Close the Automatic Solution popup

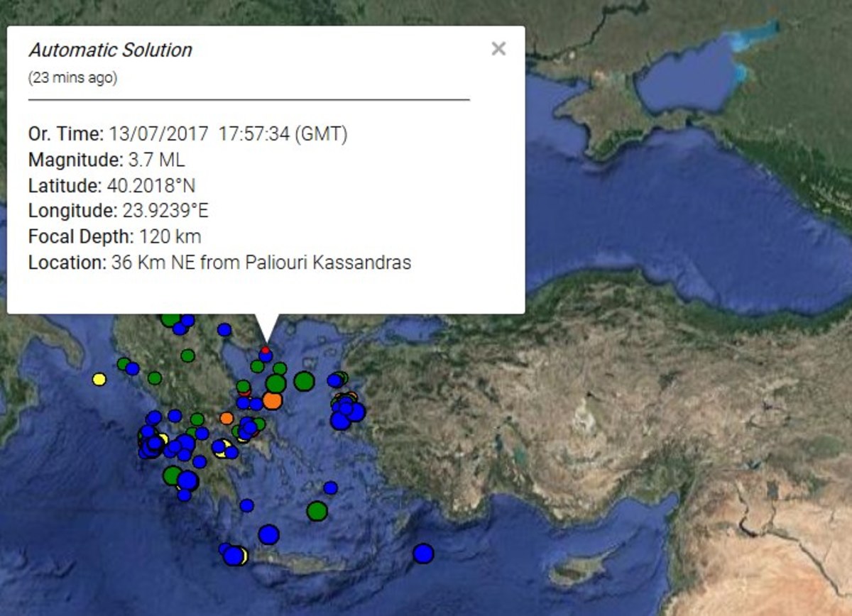[498, 48]
